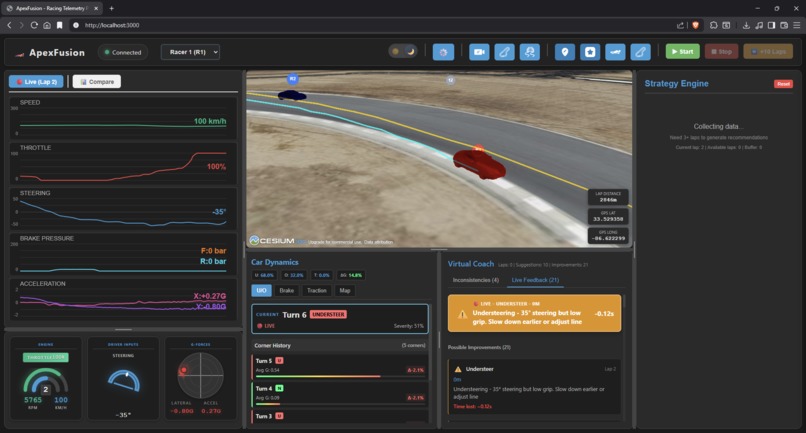Viewport: 806px width, 433px height.
Task: Select the Brake tab in Car Dynamics
Action: [x=286, y=291]
